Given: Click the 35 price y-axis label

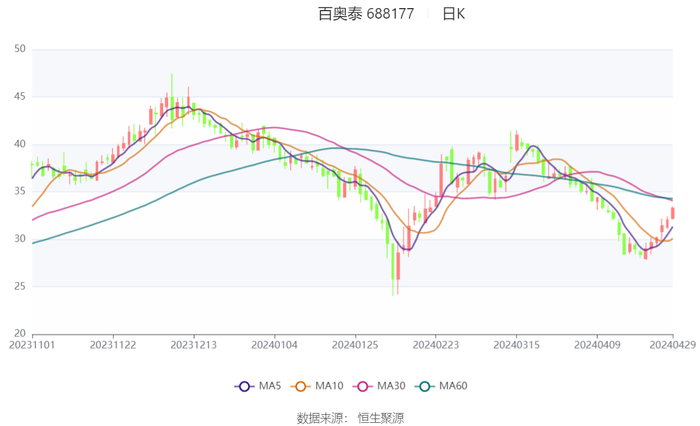Looking at the screenshot, I should pyautogui.click(x=20, y=191).
